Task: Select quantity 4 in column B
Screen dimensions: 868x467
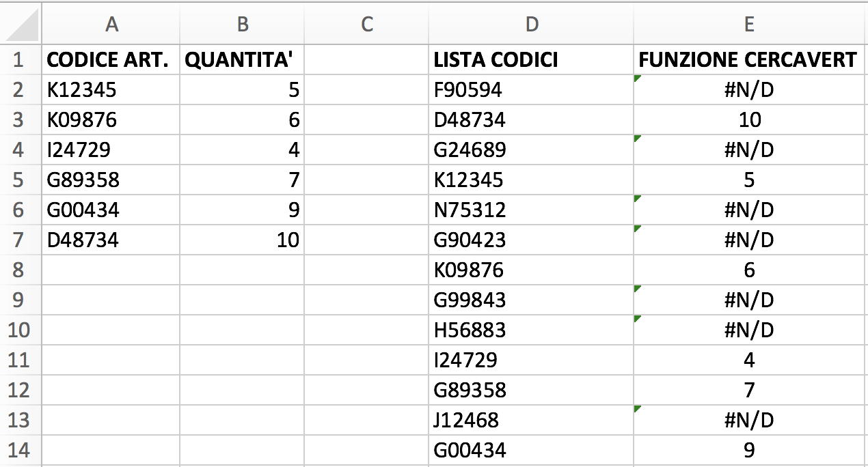Action: coord(243,150)
